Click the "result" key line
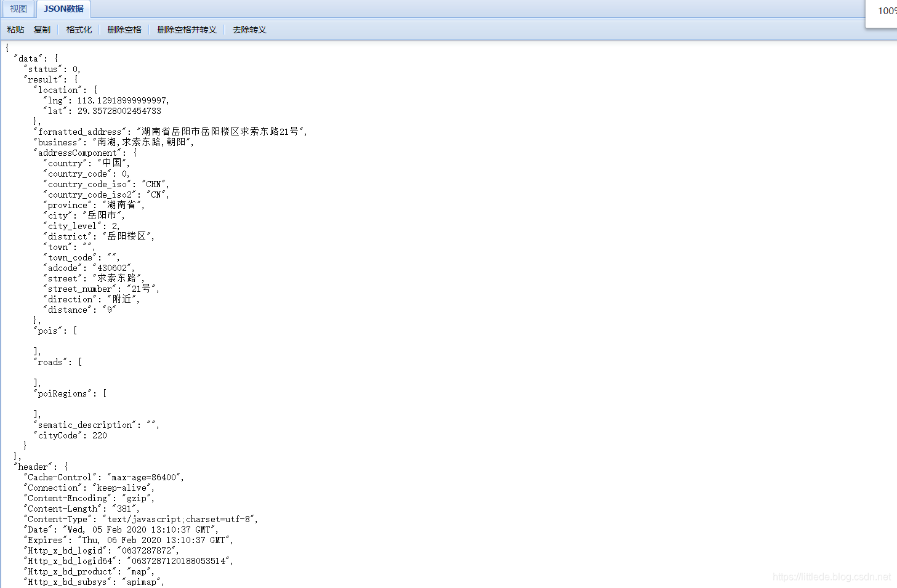The image size is (897, 588). coord(51,80)
